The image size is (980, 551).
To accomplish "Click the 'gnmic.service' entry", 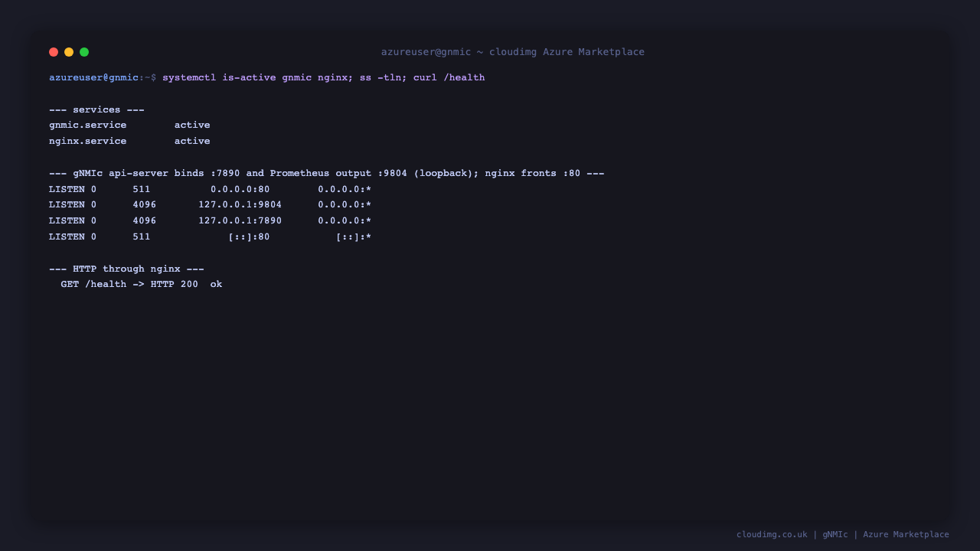I will pyautogui.click(x=88, y=125).
